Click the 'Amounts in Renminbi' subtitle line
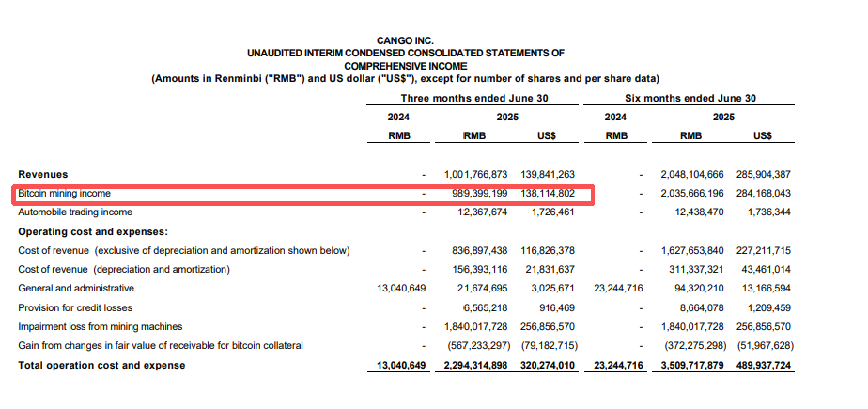 pos(405,79)
